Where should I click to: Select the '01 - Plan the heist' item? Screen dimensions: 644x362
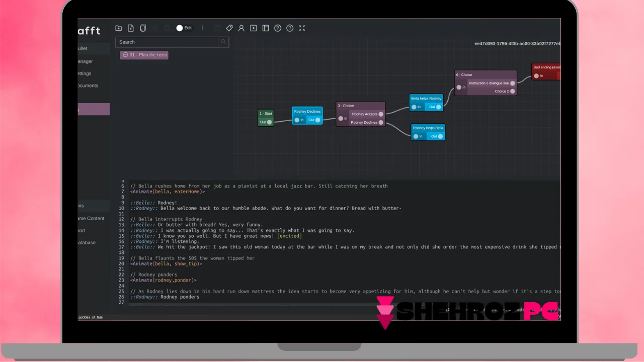[144, 55]
